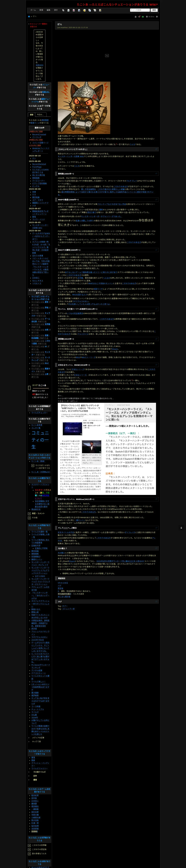Click the Last-modified 2025-08-10 timestamp
Screen dimensions: 186x868
pyautogui.click(x=72, y=28)
